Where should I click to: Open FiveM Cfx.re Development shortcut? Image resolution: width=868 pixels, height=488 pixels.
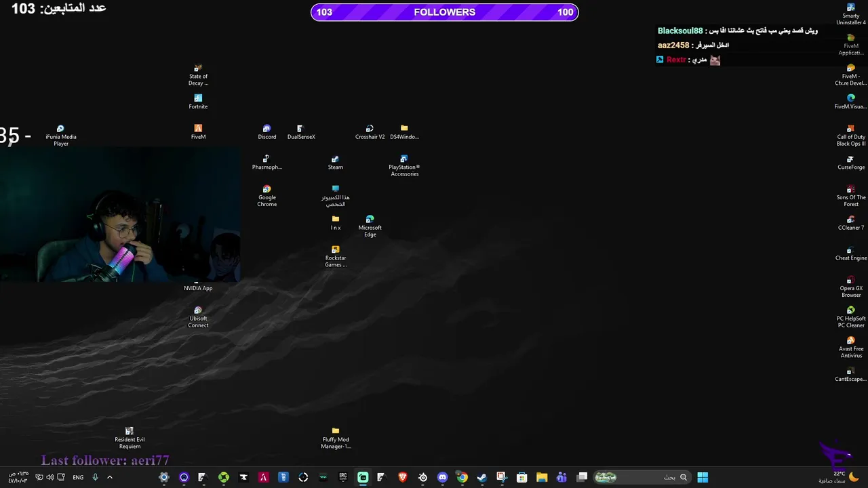coord(851,75)
